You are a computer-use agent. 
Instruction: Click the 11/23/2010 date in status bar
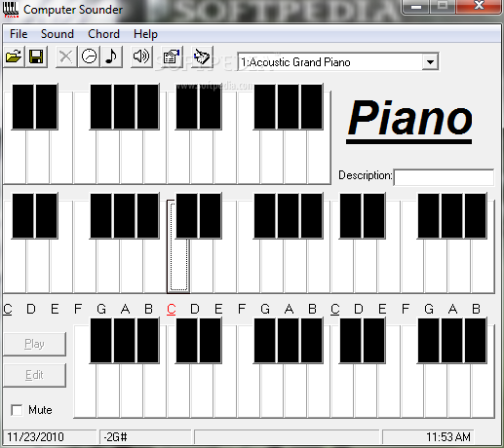pyautogui.click(x=35, y=437)
